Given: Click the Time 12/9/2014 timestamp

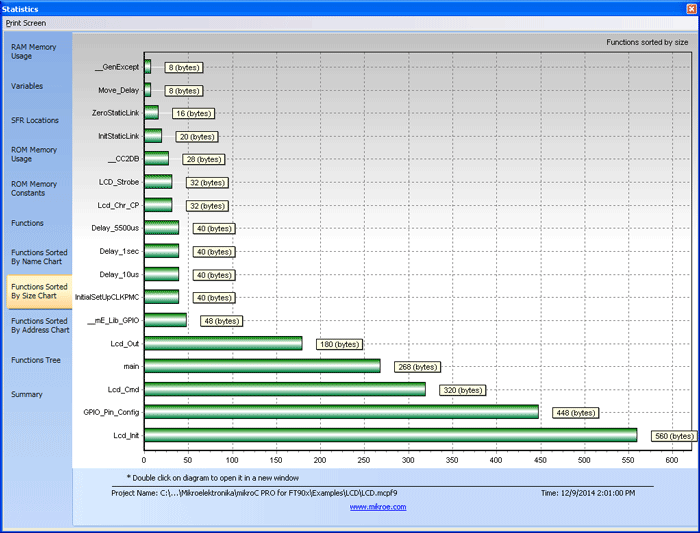Looking at the screenshot, I should [x=588, y=493].
